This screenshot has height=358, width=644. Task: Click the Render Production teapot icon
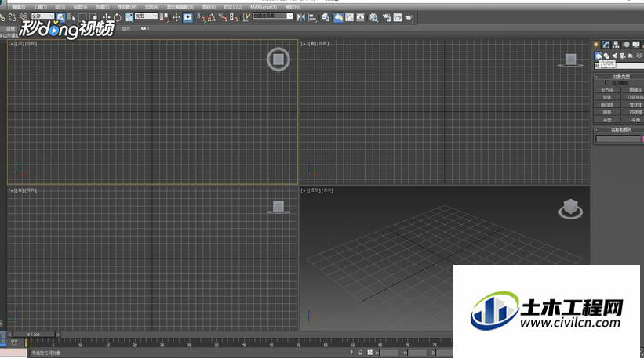click(409, 17)
